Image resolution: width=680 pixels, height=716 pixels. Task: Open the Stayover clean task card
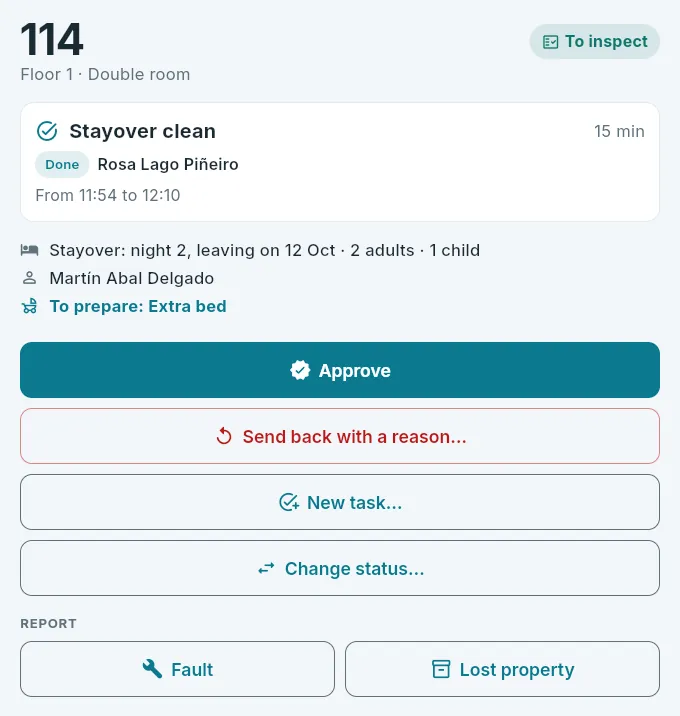pyautogui.click(x=340, y=162)
